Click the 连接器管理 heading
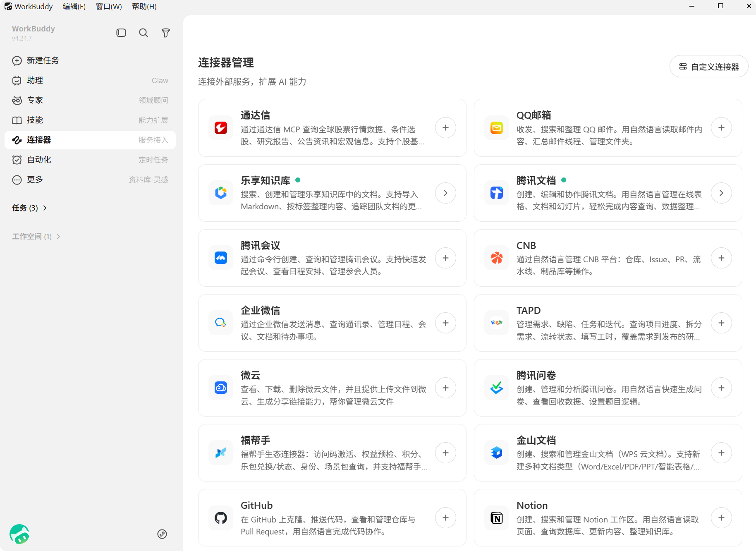This screenshot has width=756, height=551. click(226, 62)
